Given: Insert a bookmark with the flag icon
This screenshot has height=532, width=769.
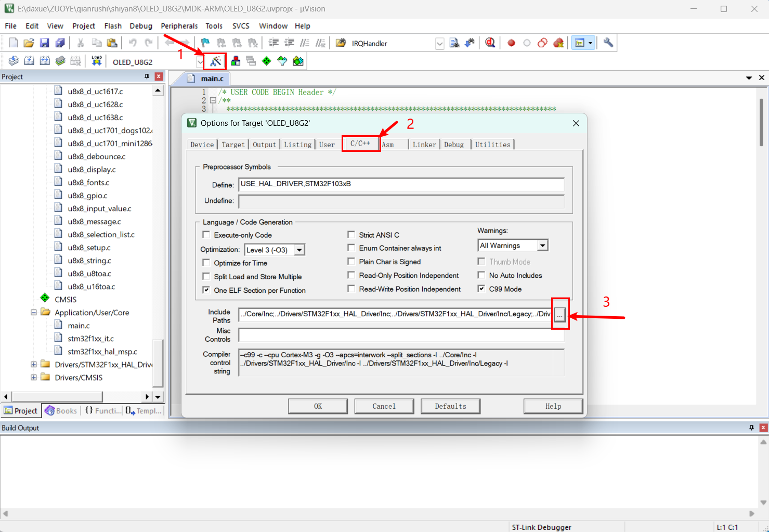Looking at the screenshot, I should coord(205,43).
